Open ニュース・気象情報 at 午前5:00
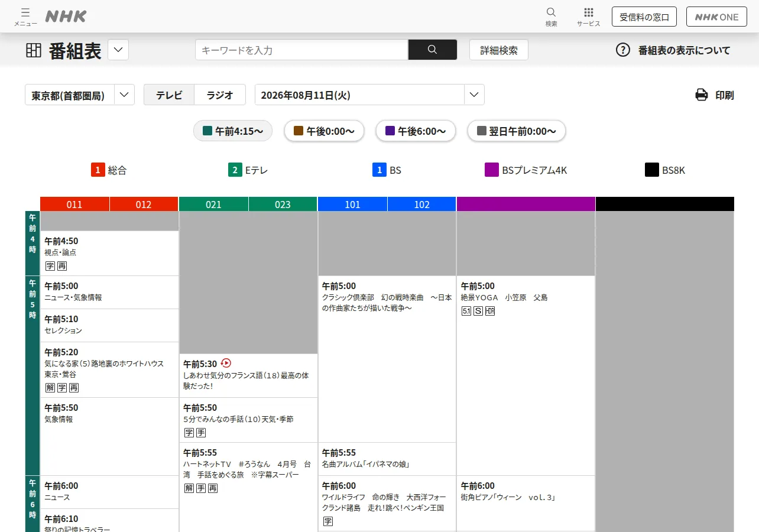The width and height of the screenshot is (759, 532). point(109,292)
